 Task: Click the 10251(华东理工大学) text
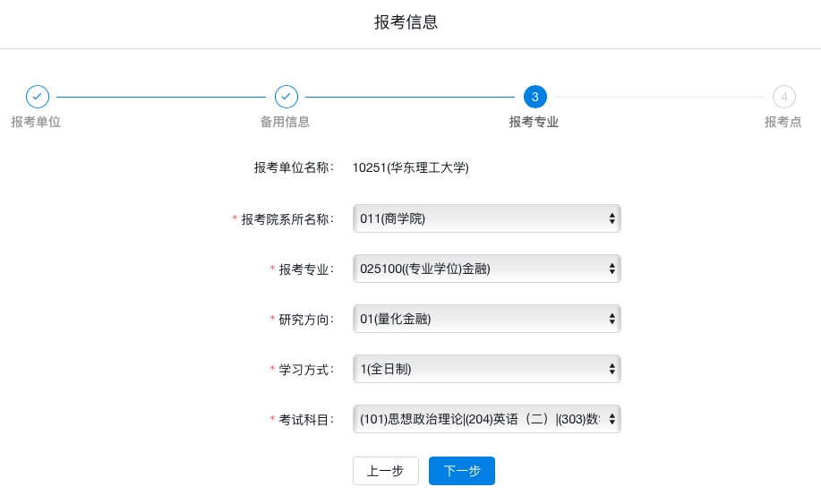coord(410,167)
